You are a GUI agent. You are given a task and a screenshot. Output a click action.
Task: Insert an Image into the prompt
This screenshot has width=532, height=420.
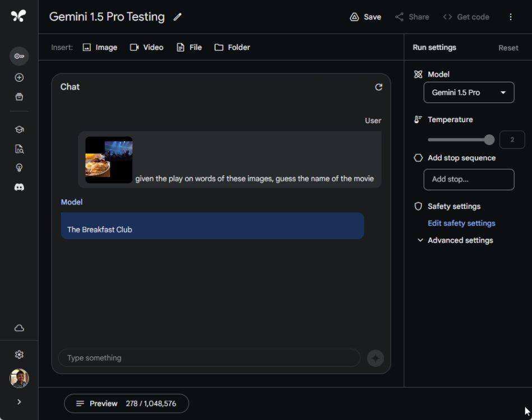tap(100, 48)
